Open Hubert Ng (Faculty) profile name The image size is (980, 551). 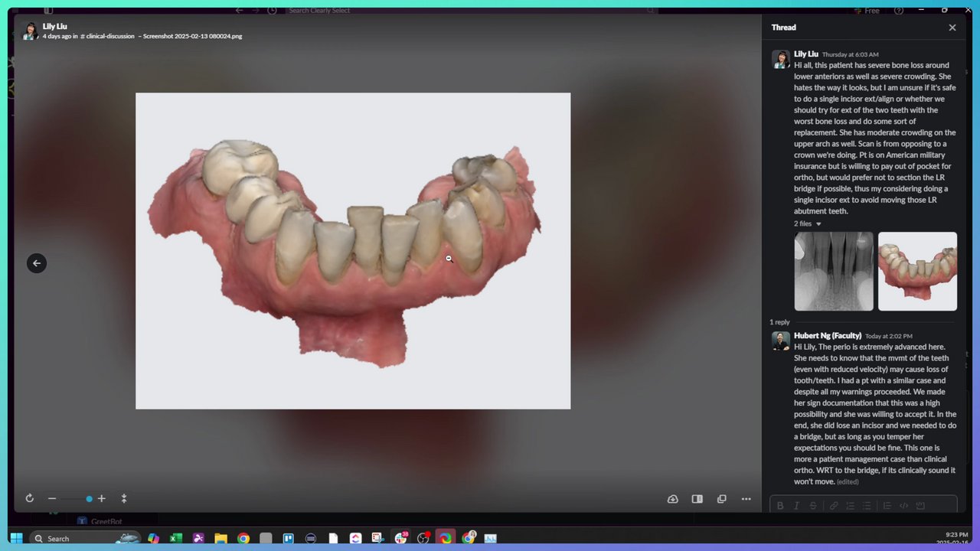[828, 335]
